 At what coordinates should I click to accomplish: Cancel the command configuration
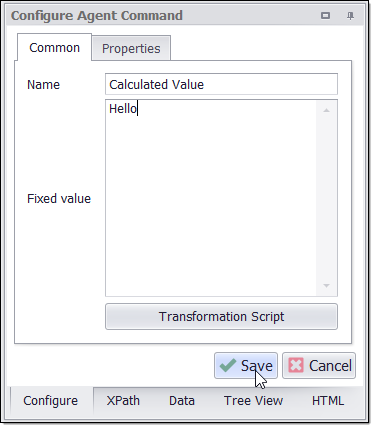pyautogui.click(x=319, y=366)
